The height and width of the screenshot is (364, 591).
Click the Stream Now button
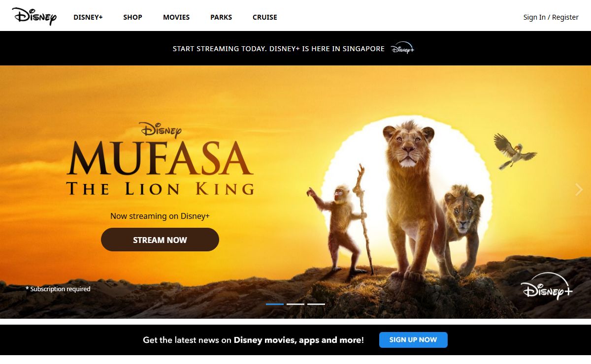tap(160, 240)
